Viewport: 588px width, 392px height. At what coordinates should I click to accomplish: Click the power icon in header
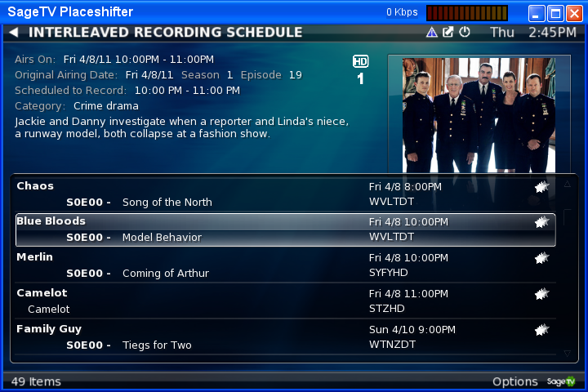[x=464, y=32]
